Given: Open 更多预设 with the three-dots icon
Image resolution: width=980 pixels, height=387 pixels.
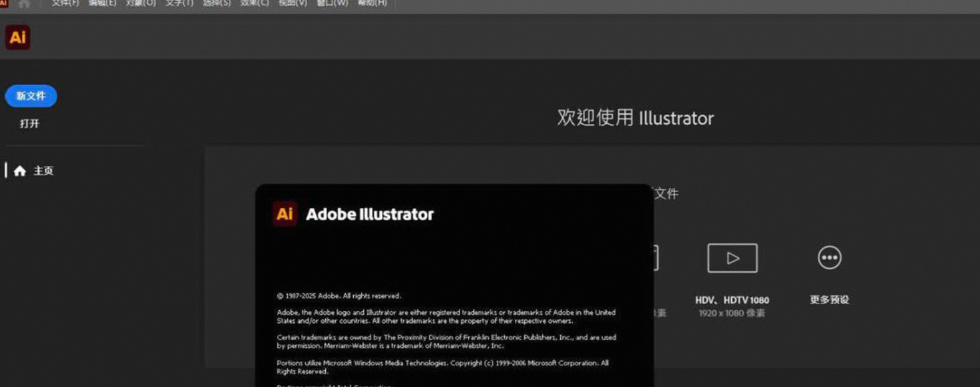Looking at the screenshot, I should [x=830, y=258].
